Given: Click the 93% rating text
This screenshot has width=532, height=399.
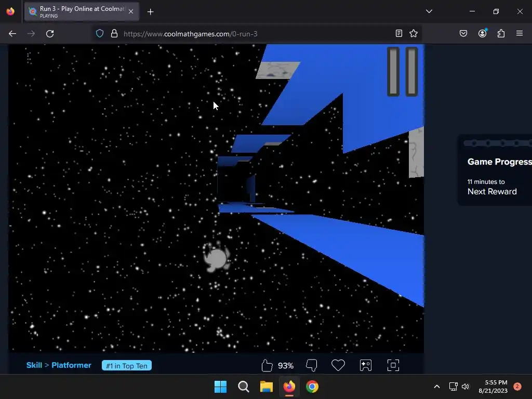Looking at the screenshot, I should (286, 366).
